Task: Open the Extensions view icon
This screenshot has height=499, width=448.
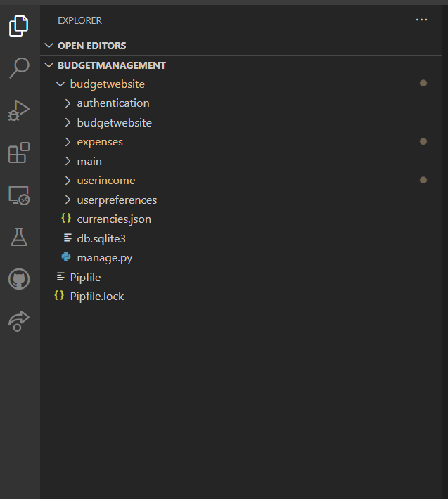Action: (19, 153)
